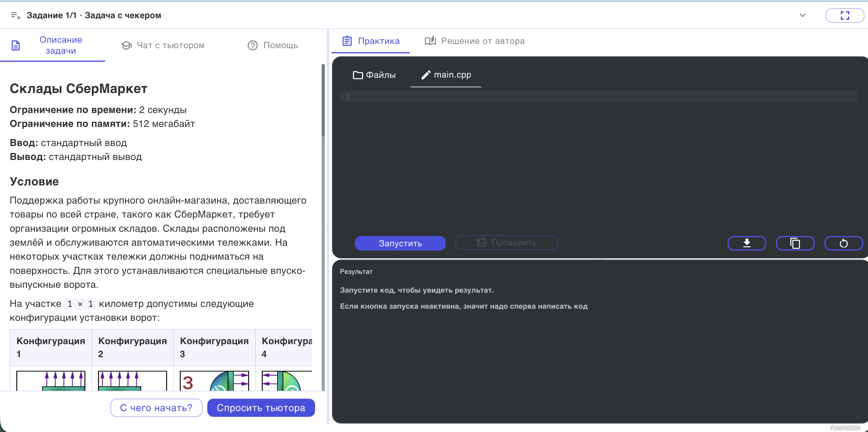
Task: Click the Склады СберМаркет heading
Action: pos(78,89)
